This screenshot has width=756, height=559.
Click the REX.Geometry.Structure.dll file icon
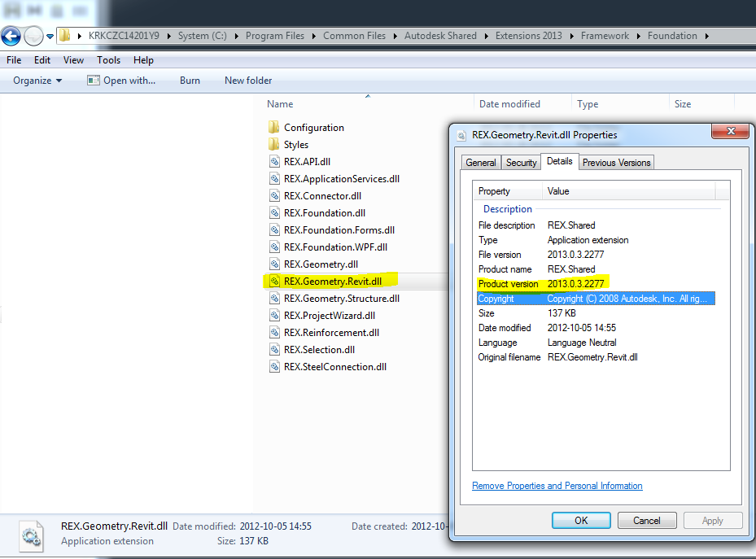tap(274, 299)
